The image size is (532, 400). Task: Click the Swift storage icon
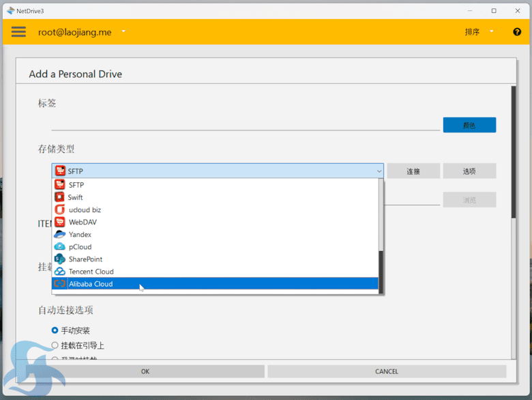[x=60, y=197]
